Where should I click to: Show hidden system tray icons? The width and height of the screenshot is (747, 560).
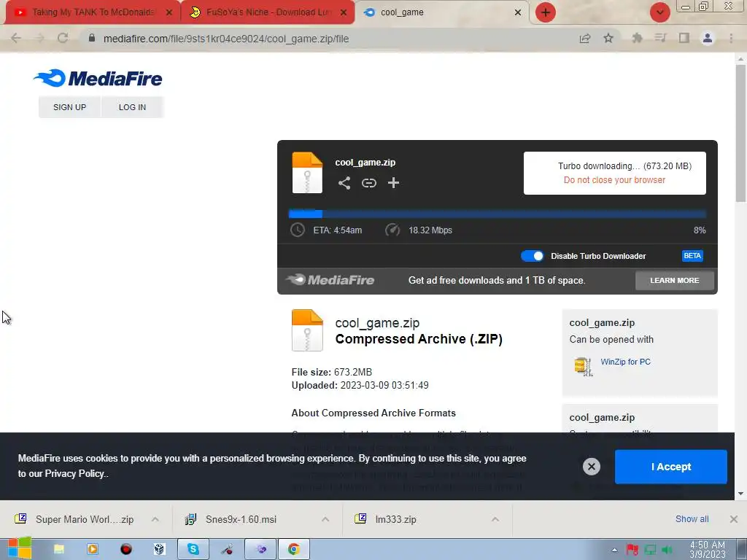(x=614, y=550)
